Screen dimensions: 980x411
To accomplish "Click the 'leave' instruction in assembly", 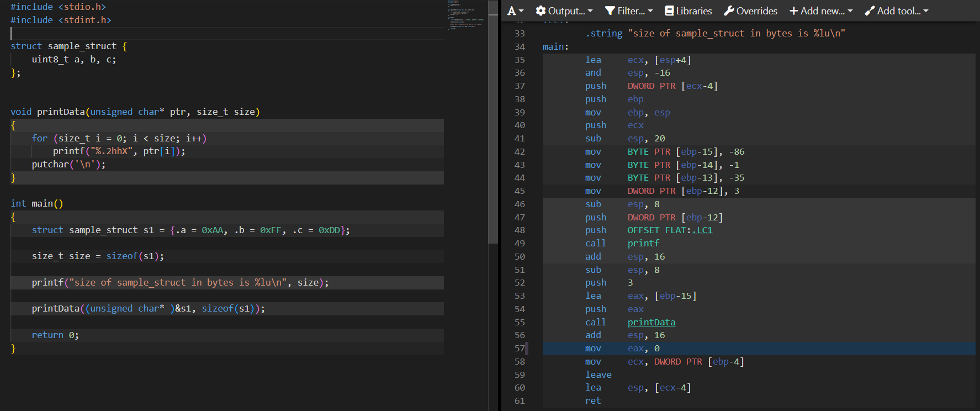I will [598, 375].
